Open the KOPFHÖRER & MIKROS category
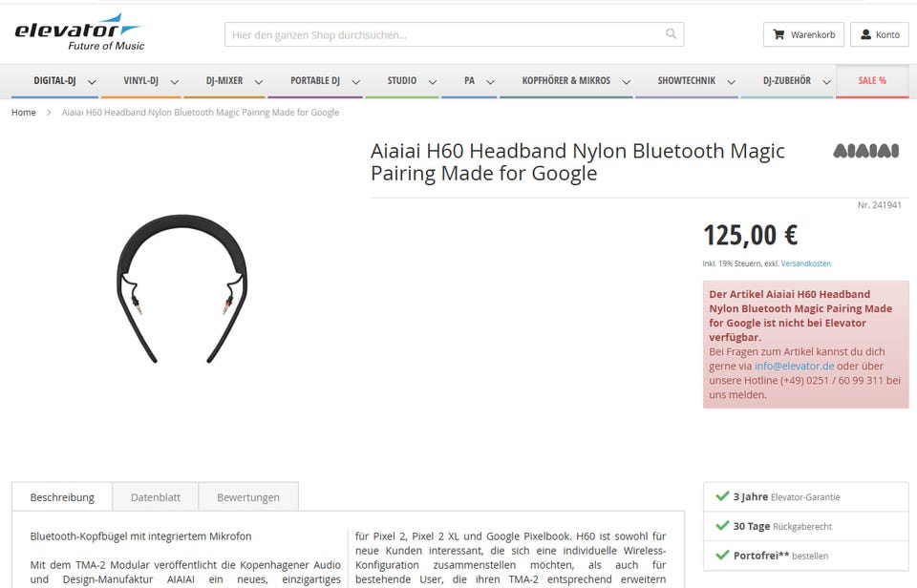The height and width of the screenshot is (588, 917). 565,81
